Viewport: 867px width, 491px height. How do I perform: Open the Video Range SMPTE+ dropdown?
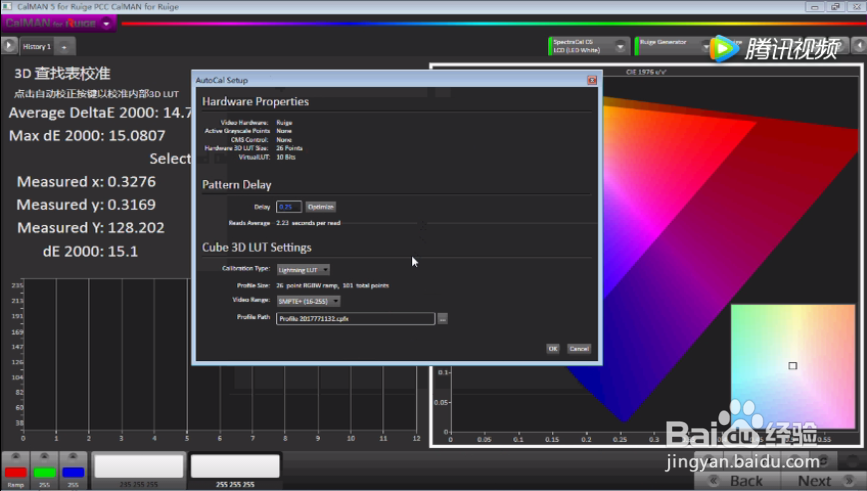[x=308, y=301]
